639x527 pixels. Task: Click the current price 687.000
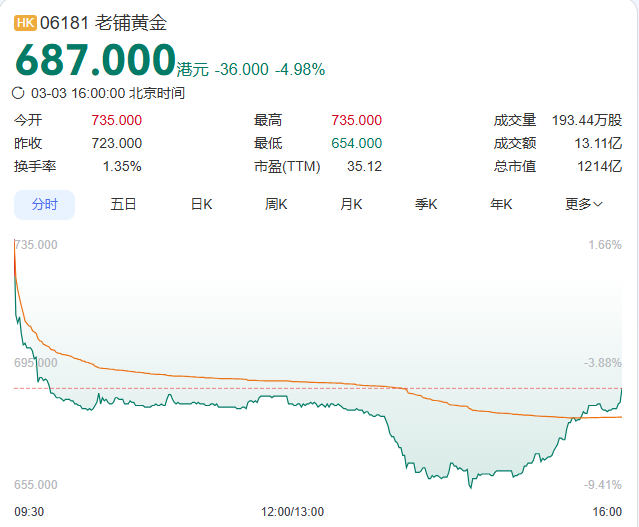point(95,60)
